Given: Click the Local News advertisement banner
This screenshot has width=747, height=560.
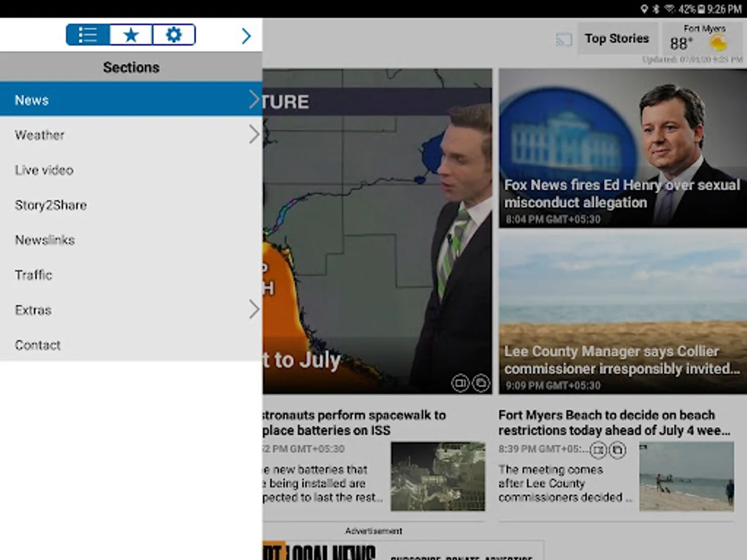Looking at the screenshot, I should [403, 550].
